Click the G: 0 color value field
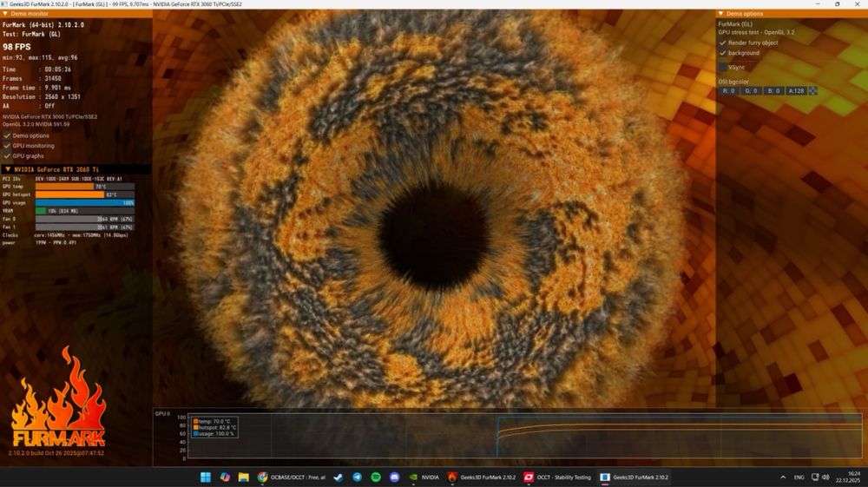Viewport: 868px width, 487px height. [x=751, y=91]
